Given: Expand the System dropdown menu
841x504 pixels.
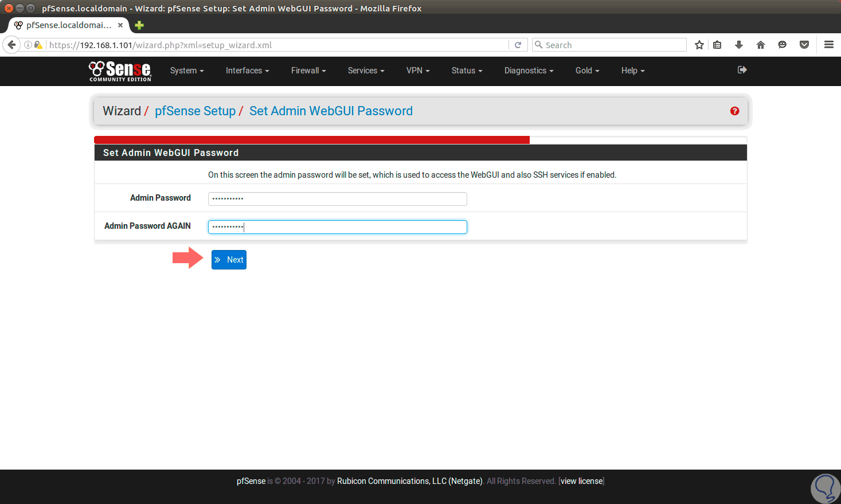Looking at the screenshot, I should pos(187,71).
